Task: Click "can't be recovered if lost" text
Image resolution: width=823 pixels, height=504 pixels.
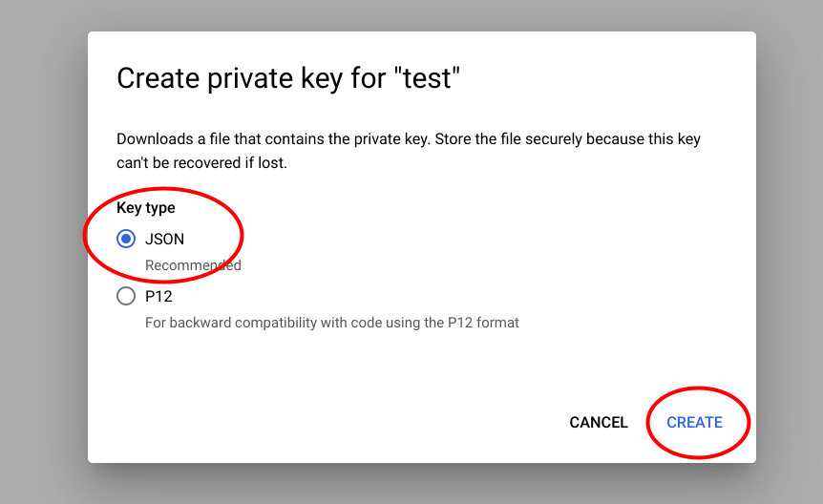Action: (201, 163)
